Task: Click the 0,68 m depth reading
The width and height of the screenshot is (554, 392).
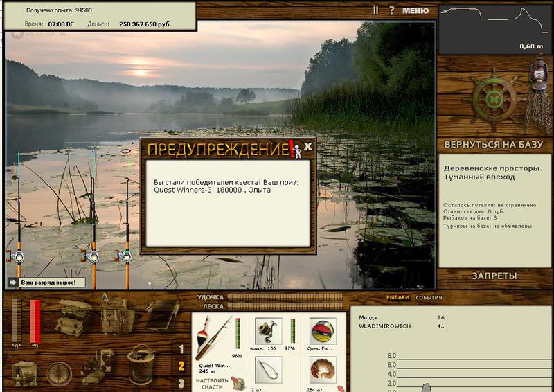Action: pyautogui.click(x=531, y=46)
